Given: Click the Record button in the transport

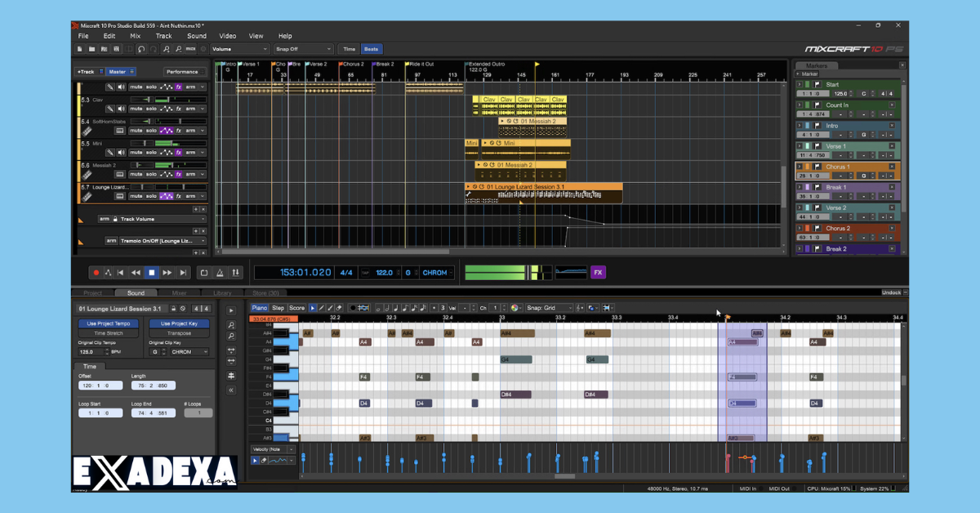Looking at the screenshot, I should coord(96,272).
